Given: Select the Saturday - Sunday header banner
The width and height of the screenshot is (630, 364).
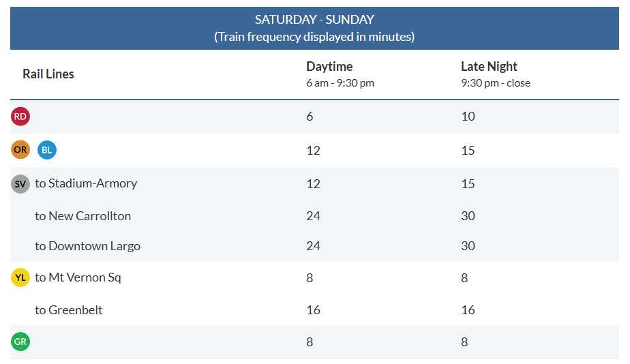Looking at the screenshot, I should [314, 28].
